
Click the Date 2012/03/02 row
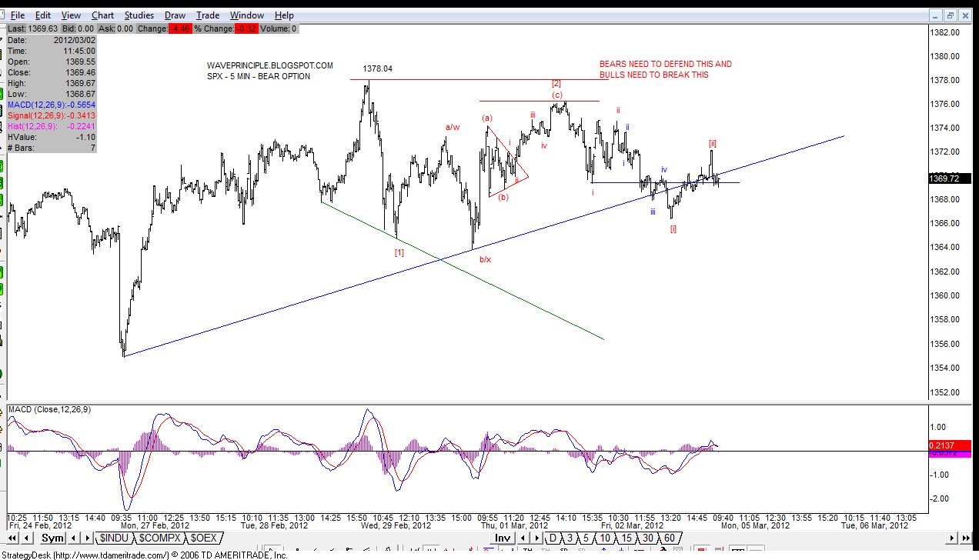click(52, 40)
